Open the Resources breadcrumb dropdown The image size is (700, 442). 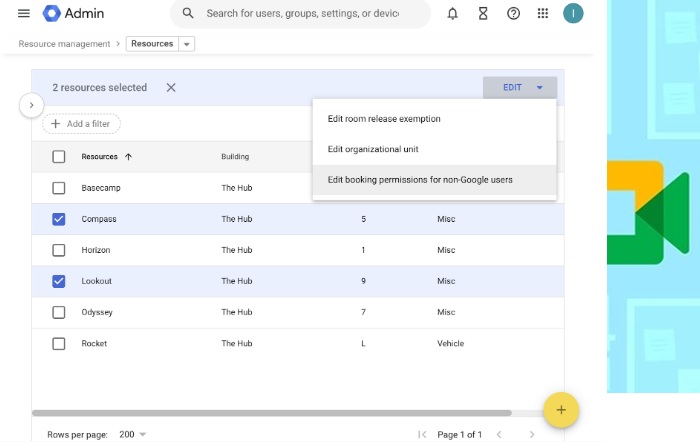pos(188,44)
